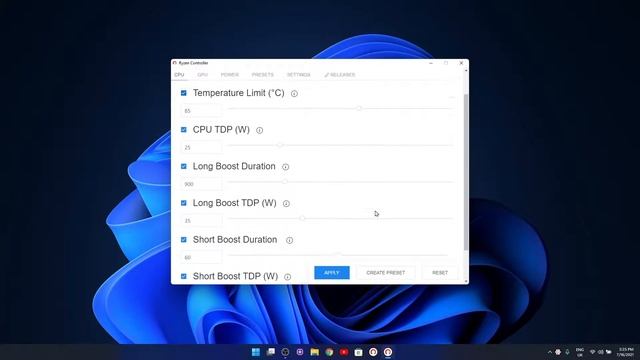Click the CPU TDP value field

pos(202,147)
